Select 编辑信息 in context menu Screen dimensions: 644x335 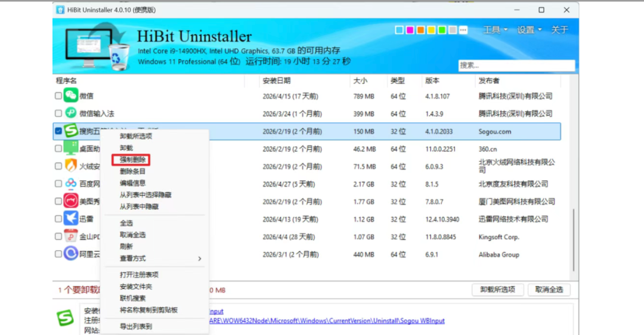pos(132,183)
